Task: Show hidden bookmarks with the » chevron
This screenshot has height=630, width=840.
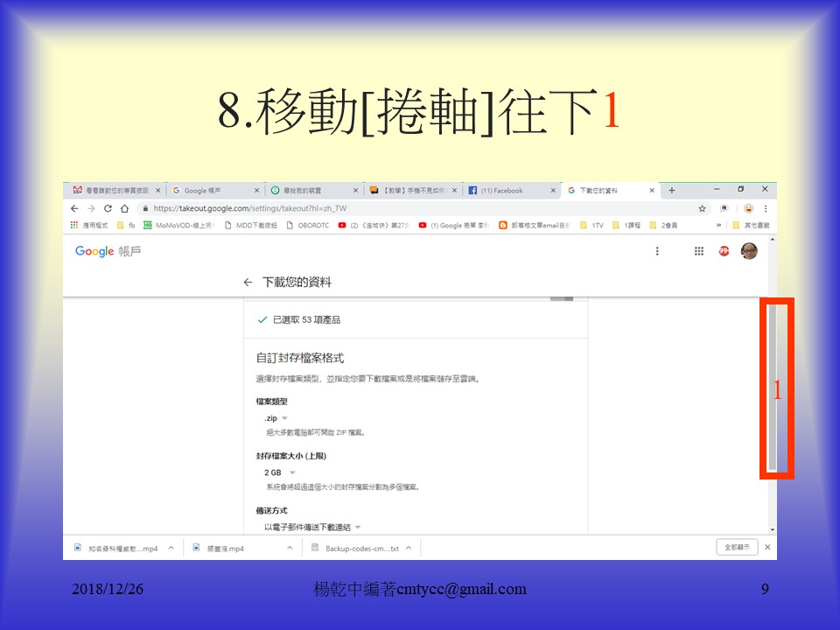Action: (x=719, y=226)
